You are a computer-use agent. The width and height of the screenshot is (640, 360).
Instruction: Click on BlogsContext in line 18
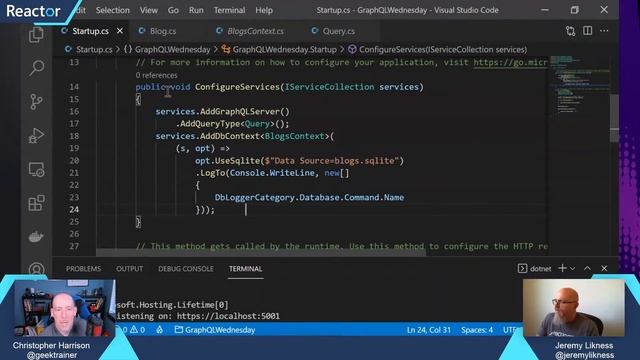tap(294, 136)
